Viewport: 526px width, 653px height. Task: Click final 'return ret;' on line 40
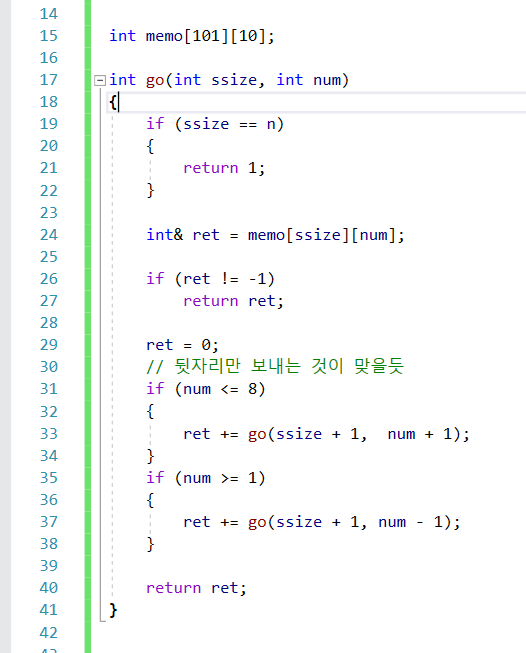(x=196, y=588)
